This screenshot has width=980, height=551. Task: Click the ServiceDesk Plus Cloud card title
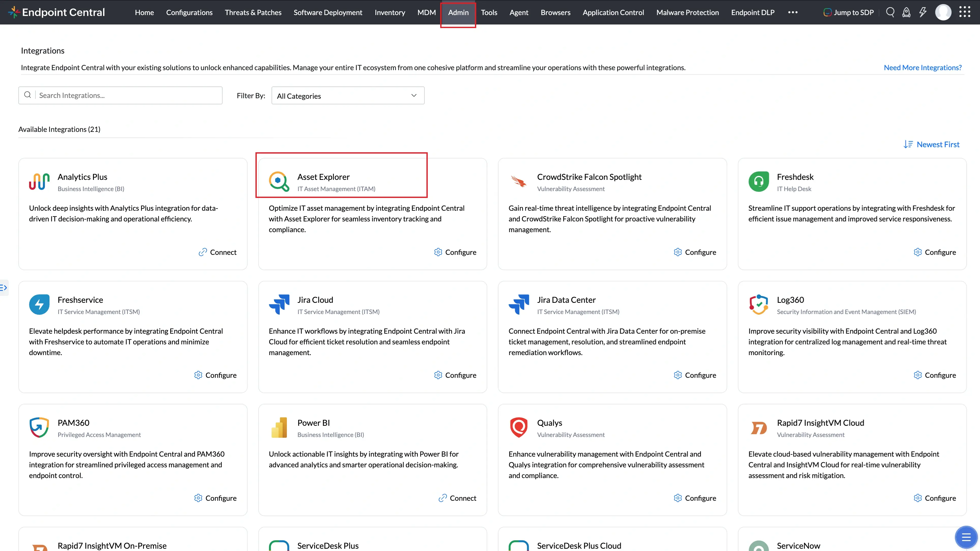(x=579, y=546)
